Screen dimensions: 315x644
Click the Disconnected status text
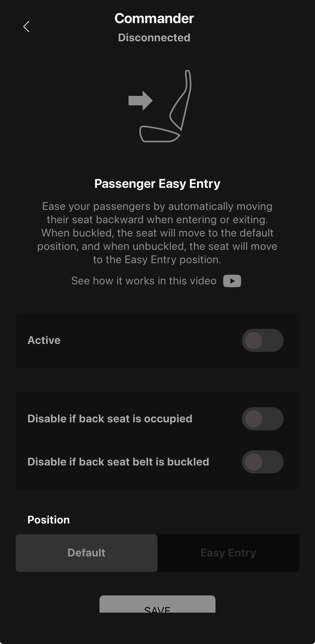pos(154,38)
